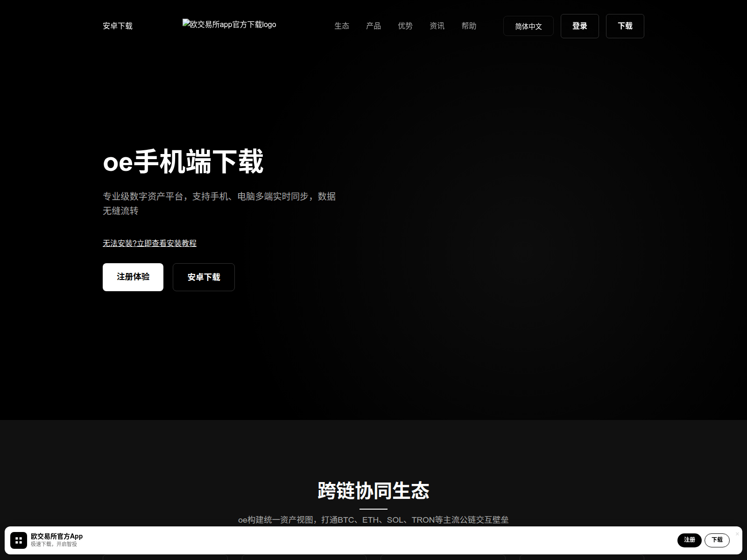The width and height of the screenshot is (747, 560).
Task: Go to 资讯 nav item
Action: click(x=437, y=26)
